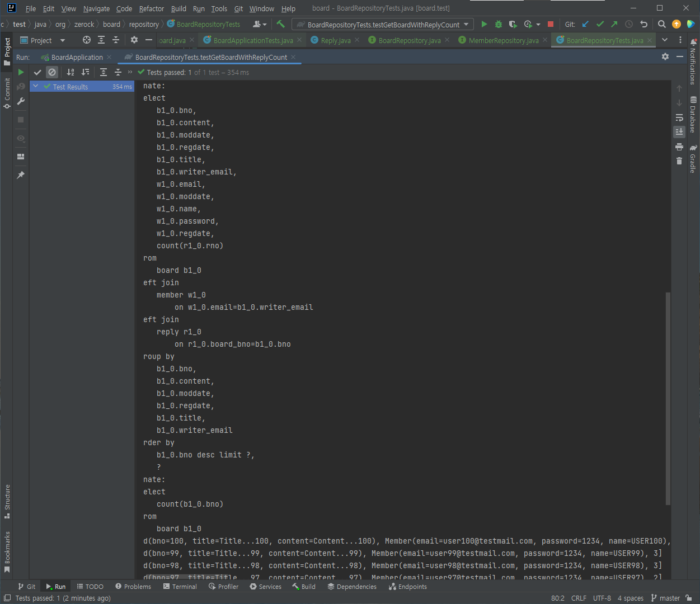Viewport: 700px width, 604px height.
Task: Jump up the stack trace arrow
Action: pos(679,88)
